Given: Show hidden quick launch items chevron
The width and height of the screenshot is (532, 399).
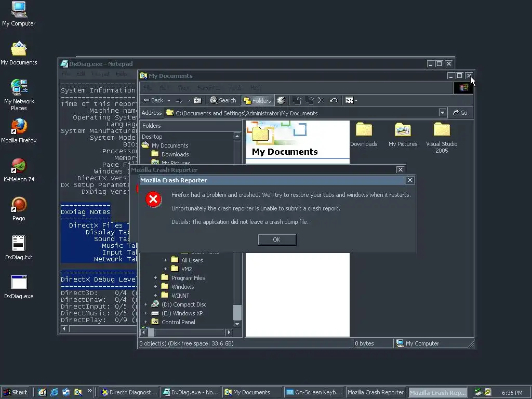Looking at the screenshot, I should pyautogui.click(x=89, y=391).
